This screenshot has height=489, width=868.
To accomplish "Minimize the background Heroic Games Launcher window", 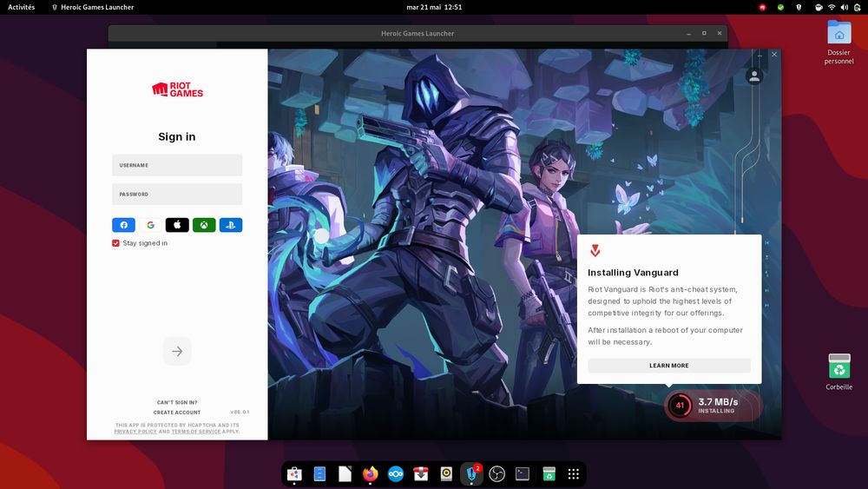I will [x=688, y=33].
